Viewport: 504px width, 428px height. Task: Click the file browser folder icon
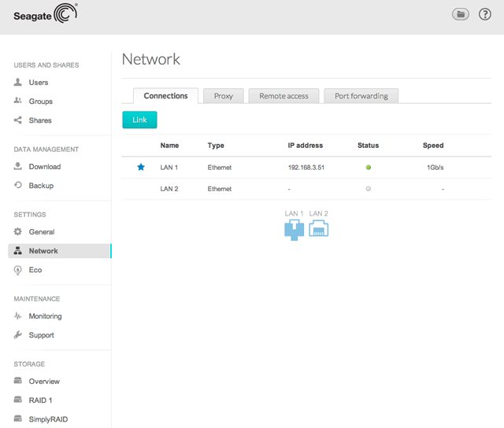pyautogui.click(x=461, y=14)
